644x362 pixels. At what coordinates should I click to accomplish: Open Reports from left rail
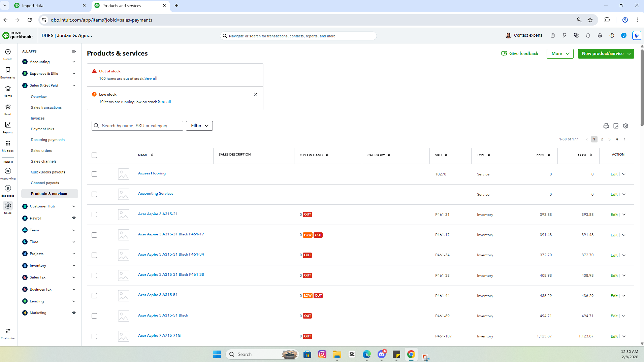(8, 127)
